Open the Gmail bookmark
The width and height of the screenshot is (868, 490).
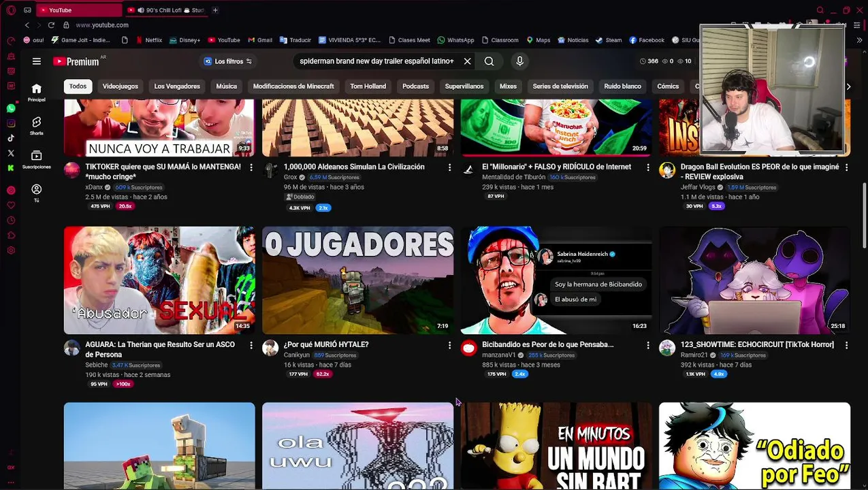point(260,40)
